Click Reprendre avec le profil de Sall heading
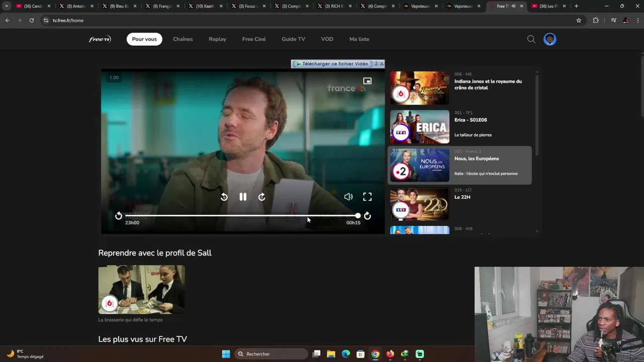Screen dimensions: 644x362 pyautogui.click(x=155, y=253)
